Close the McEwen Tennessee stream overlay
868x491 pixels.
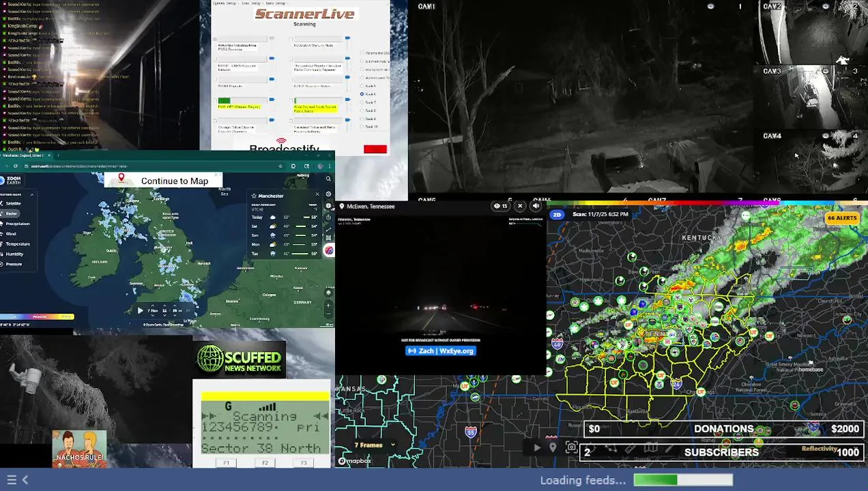click(520, 205)
